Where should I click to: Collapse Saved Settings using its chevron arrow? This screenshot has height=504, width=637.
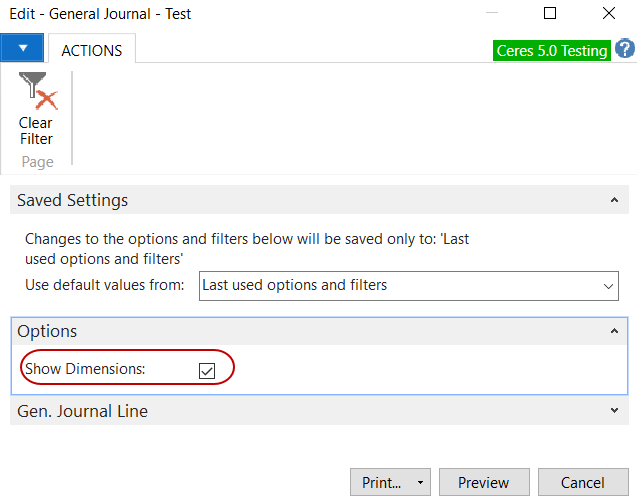pos(612,201)
